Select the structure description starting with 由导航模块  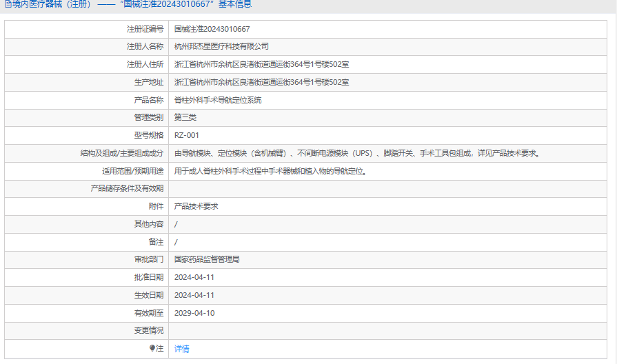[358, 153]
